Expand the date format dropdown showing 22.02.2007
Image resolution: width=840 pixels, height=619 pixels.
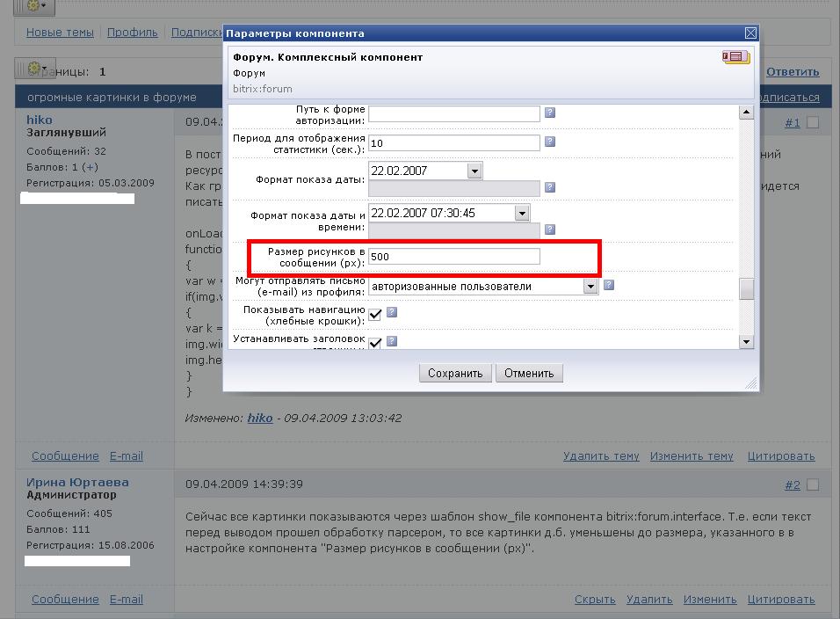coord(474,171)
